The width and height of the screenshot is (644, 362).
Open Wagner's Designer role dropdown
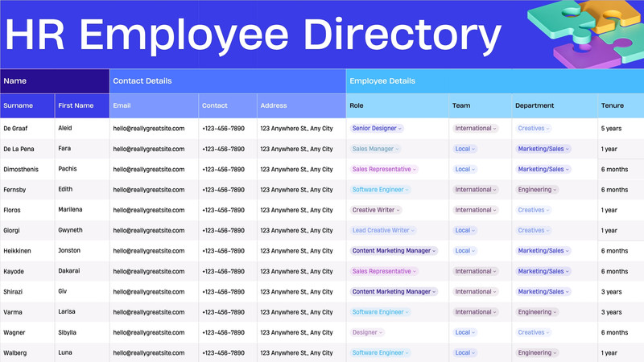click(367, 332)
